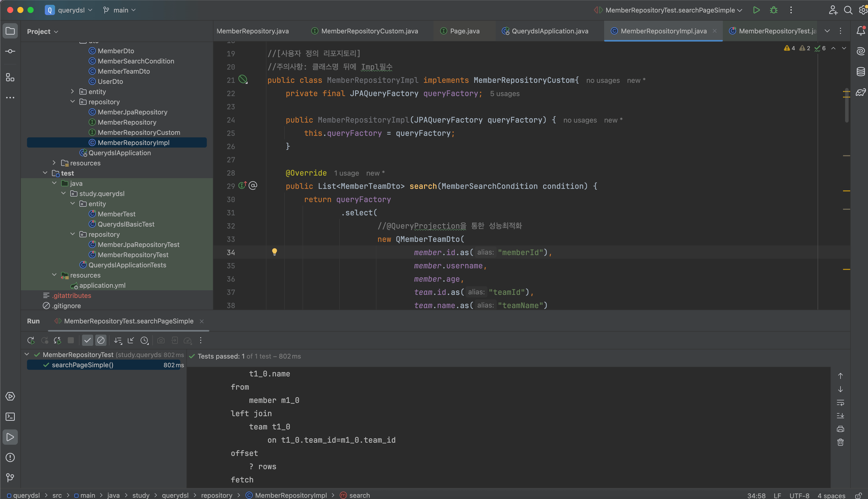Open Search Everywhere magnifier
The width and height of the screenshot is (868, 499).
(x=848, y=10)
